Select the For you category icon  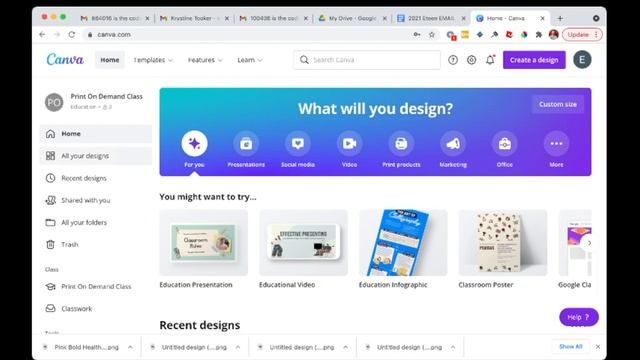[194, 144]
